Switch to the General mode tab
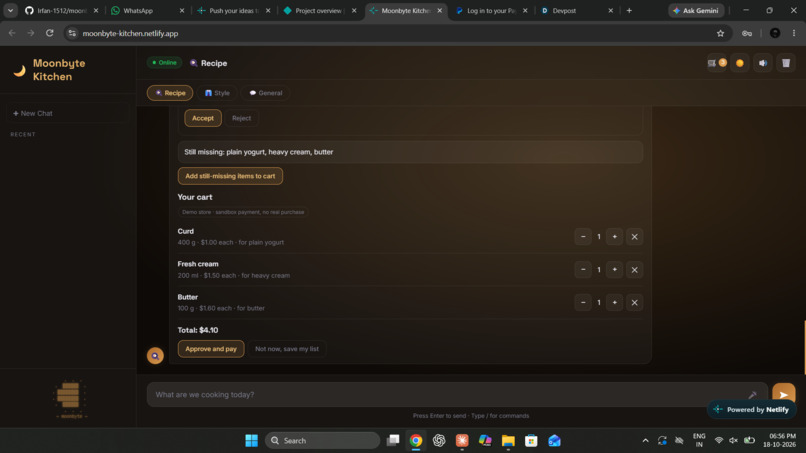The image size is (806, 453). click(266, 93)
